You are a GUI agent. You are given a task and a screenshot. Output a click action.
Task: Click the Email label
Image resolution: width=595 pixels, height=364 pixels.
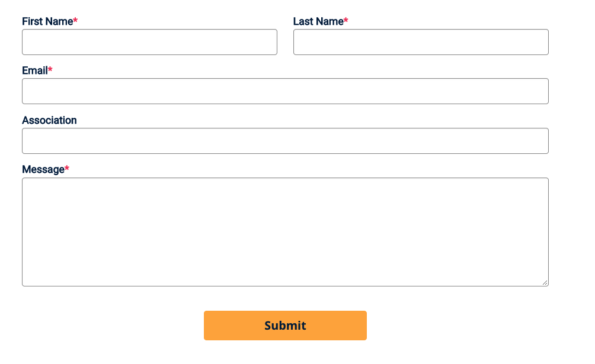[34, 70]
